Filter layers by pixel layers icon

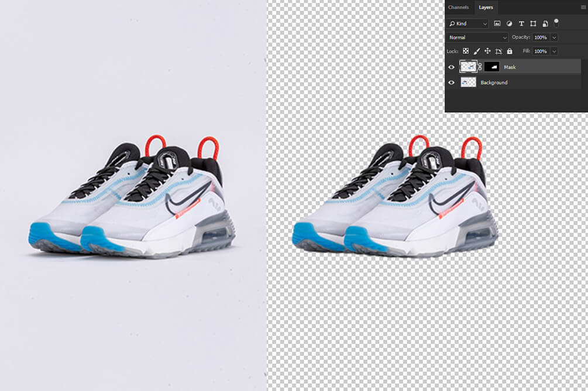pyautogui.click(x=497, y=23)
